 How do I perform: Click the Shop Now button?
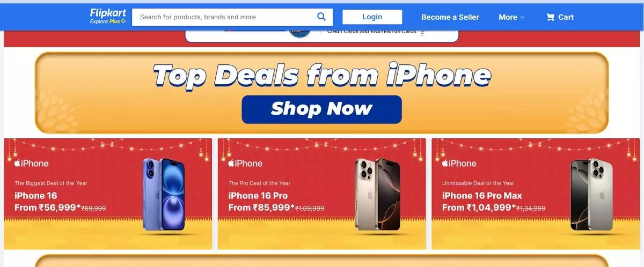[321, 109]
